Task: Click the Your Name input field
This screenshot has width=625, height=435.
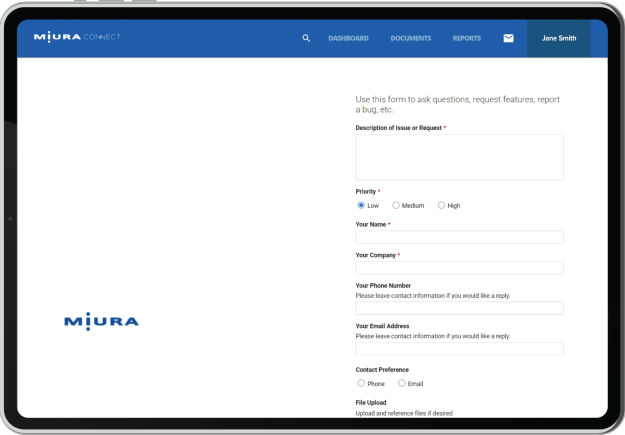Action: coord(459,237)
